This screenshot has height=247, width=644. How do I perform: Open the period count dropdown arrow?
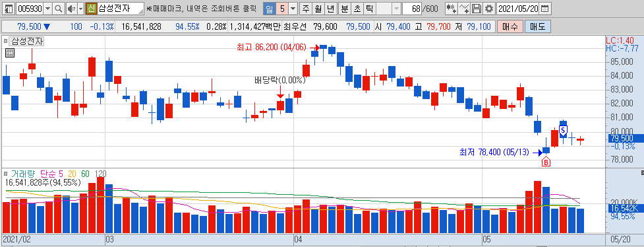(293, 8)
